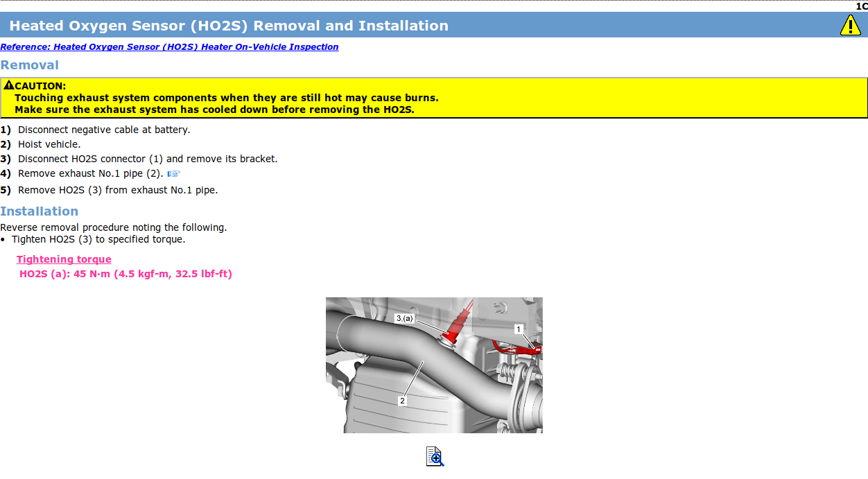This screenshot has height=479, width=868.
Task: Click step 3 Disconnect HO2S connector text
Action: [147, 159]
